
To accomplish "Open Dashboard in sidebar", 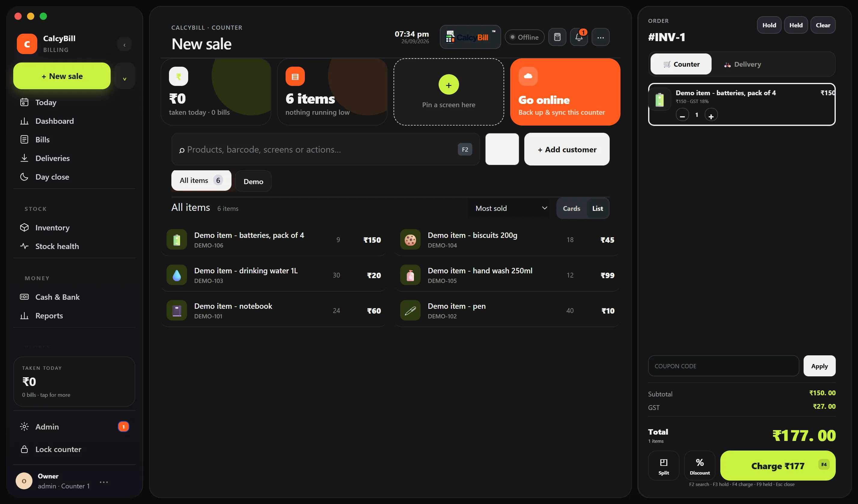I will click(x=74, y=121).
